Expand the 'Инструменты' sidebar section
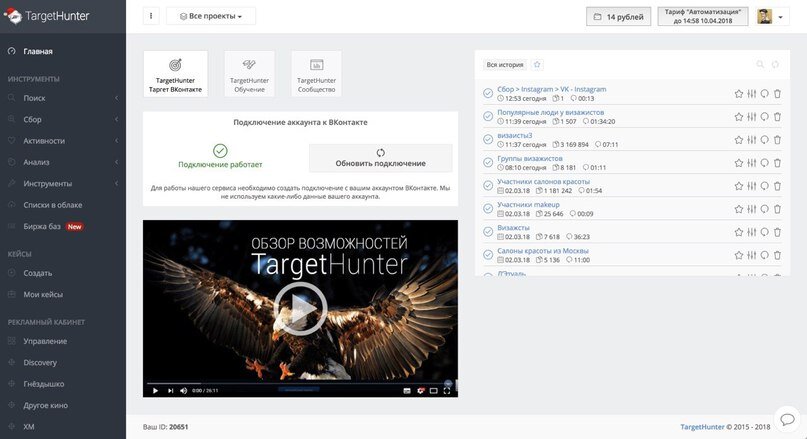Screen dimensions: 807x439 pyautogui.click(x=63, y=183)
